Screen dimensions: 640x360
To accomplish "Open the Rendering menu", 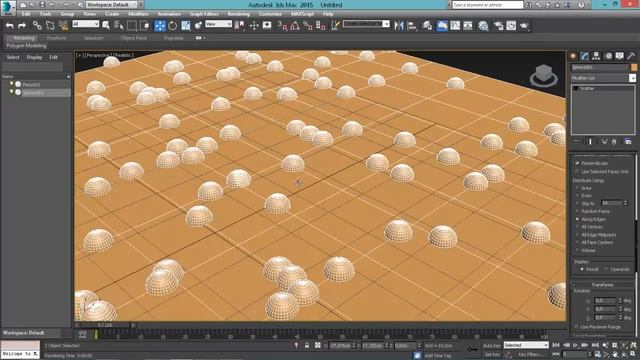I will click(x=239, y=14).
